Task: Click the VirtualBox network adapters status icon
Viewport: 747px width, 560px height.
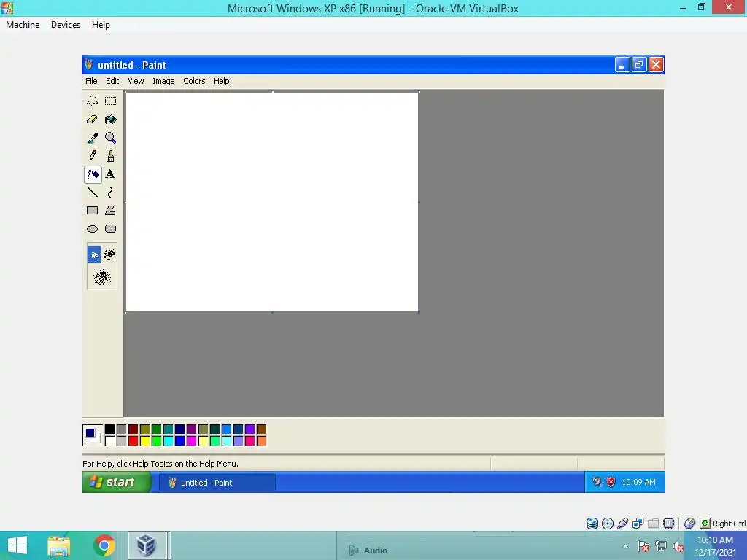Action: (x=638, y=524)
